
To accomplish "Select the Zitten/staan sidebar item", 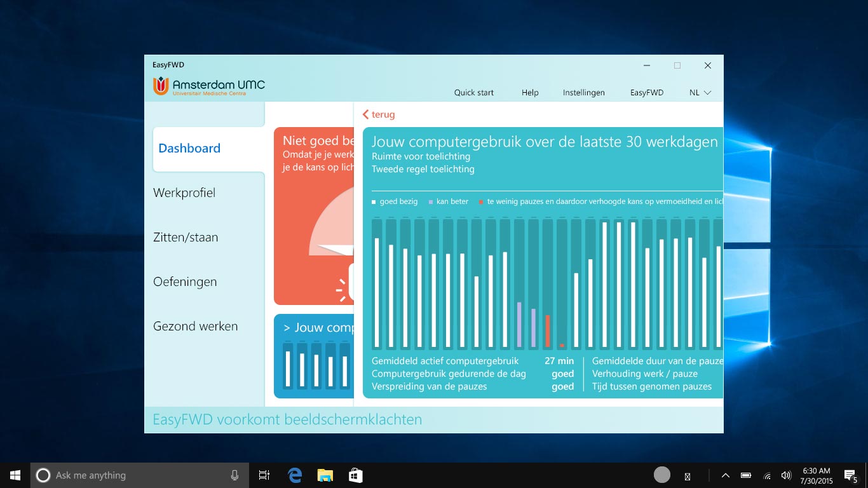I will point(186,237).
